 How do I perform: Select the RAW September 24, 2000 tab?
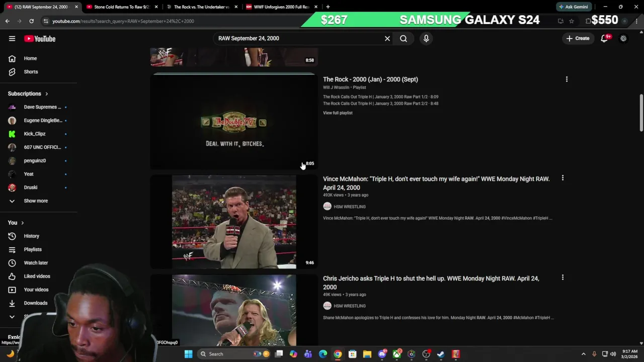[x=41, y=7]
